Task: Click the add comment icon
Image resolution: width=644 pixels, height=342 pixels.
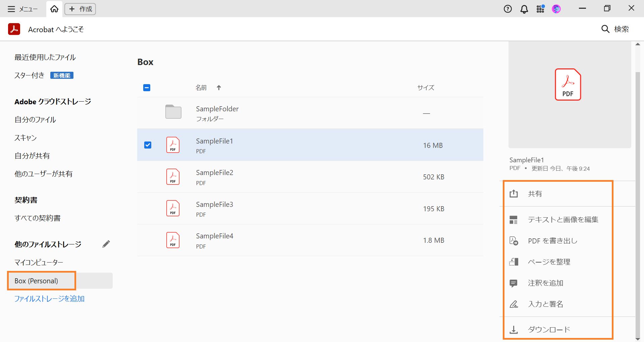Action: 514,283
